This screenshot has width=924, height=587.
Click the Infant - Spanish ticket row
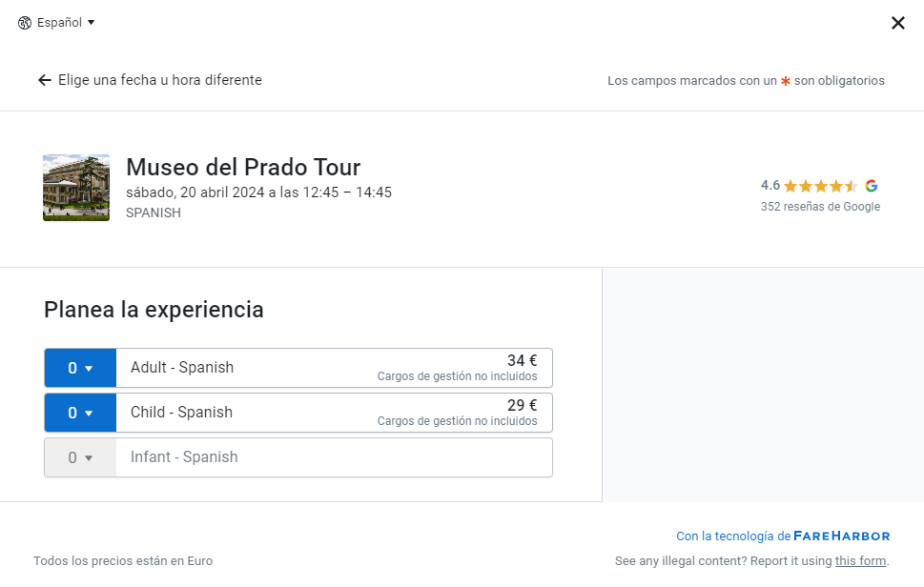334,457
